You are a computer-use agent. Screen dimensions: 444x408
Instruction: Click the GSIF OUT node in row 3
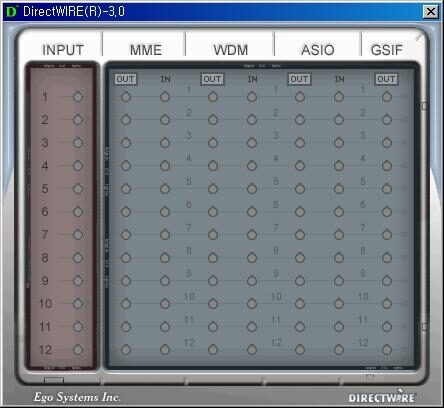click(387, 143)
